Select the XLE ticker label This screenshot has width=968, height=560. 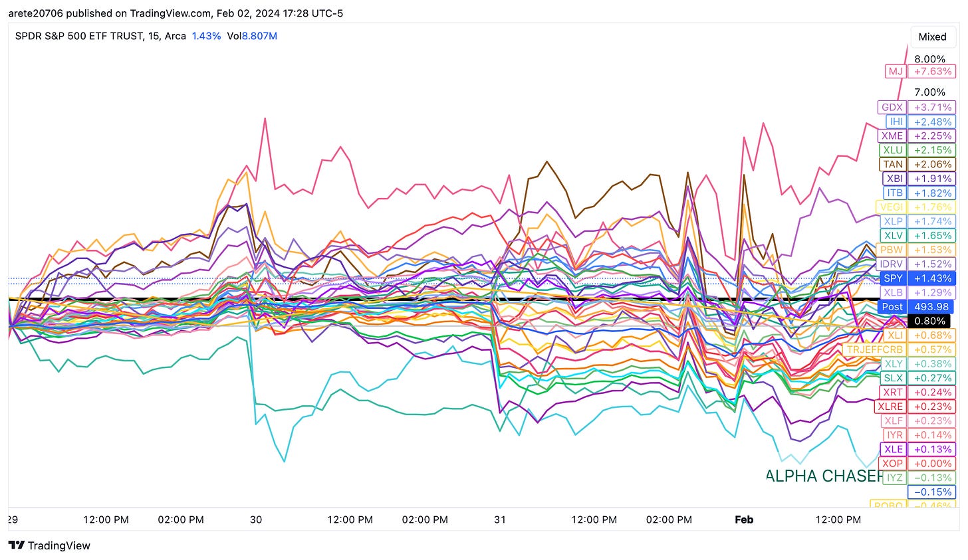(x=894, y=449)
